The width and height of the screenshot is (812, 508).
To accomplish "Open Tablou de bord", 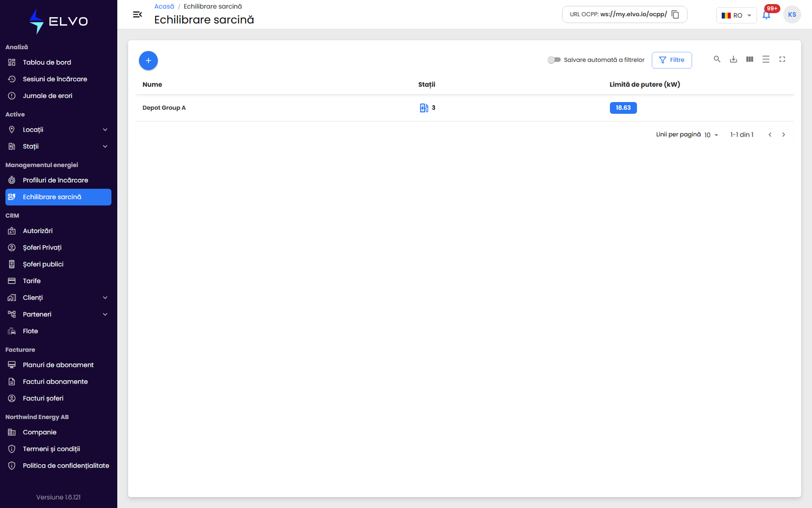I will (58, 62).
